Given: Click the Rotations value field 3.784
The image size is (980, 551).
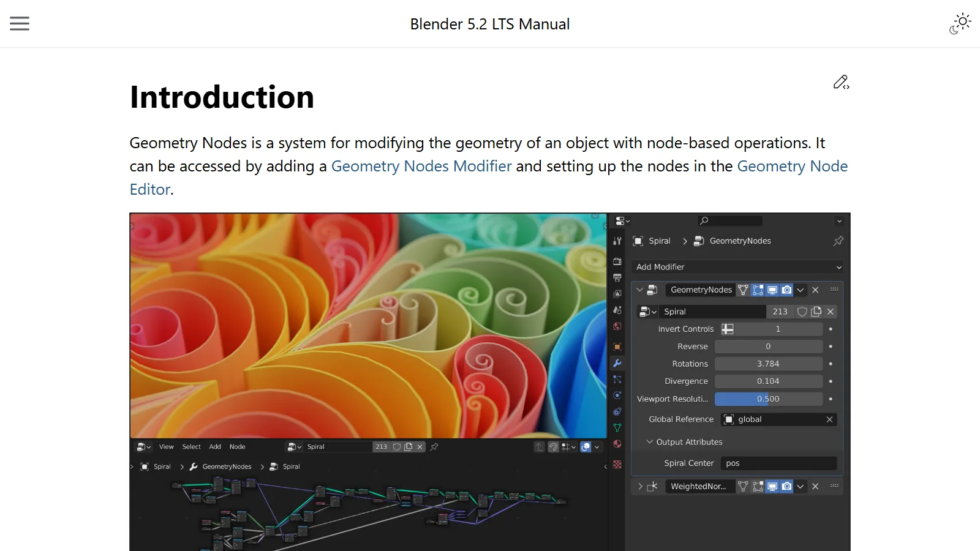Looking at the screenshot, I should [x=768, y=364].
